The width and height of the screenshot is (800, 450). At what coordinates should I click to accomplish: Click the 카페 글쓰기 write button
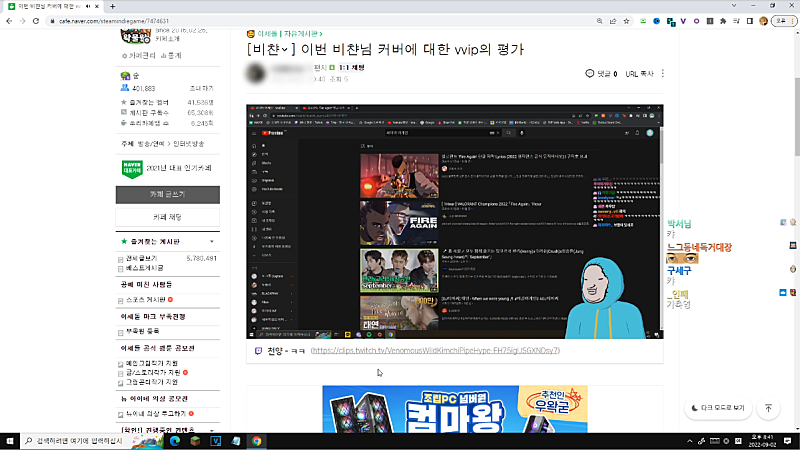pyautogui.click(x=167, y=193)
